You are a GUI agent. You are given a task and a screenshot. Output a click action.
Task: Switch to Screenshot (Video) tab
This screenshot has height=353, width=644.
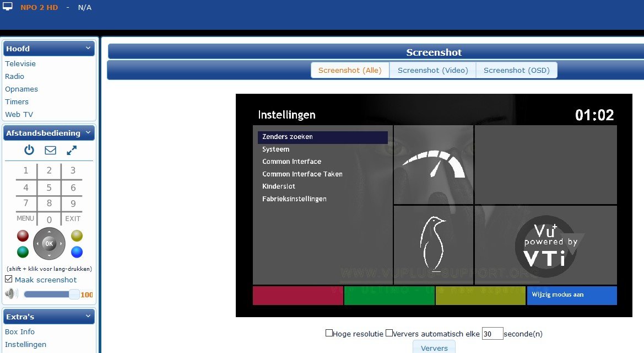[x=433, y=71]
